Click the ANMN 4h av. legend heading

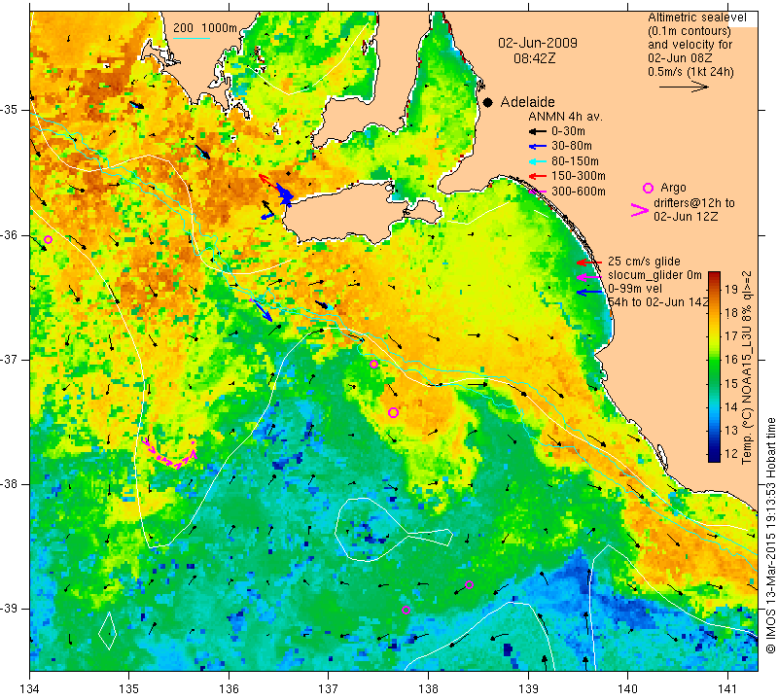point(565,117)
